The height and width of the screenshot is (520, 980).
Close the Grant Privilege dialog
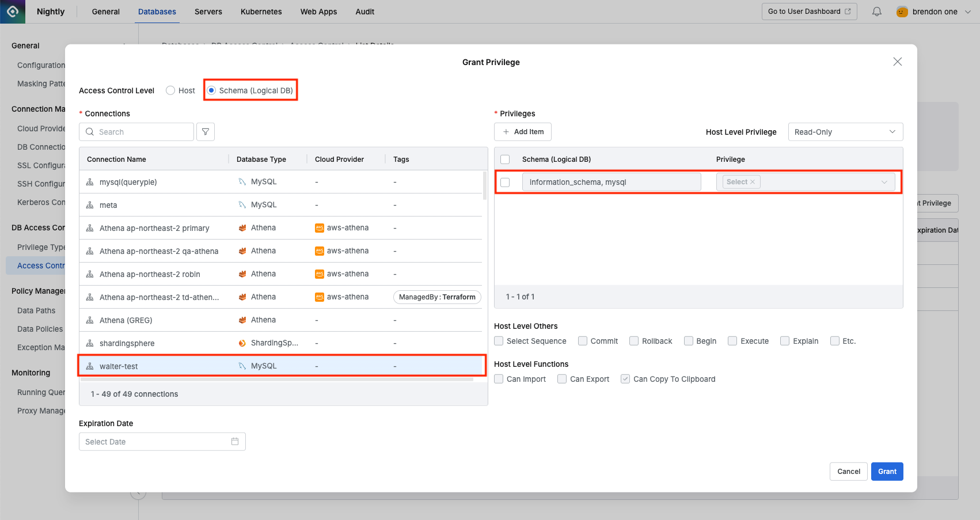(897, 62)
